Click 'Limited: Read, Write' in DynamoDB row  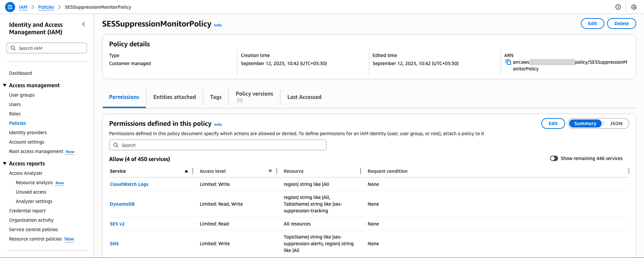(221, 204)
